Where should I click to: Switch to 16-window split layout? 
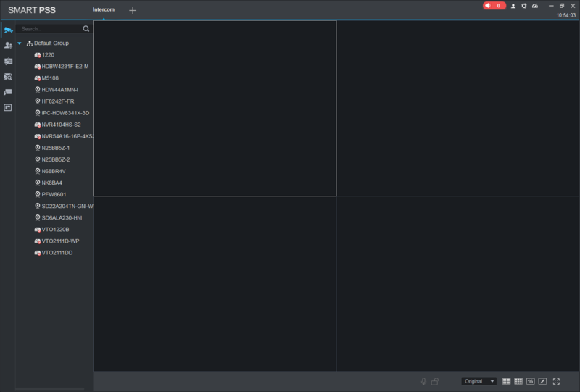click(x=531, y=381)
